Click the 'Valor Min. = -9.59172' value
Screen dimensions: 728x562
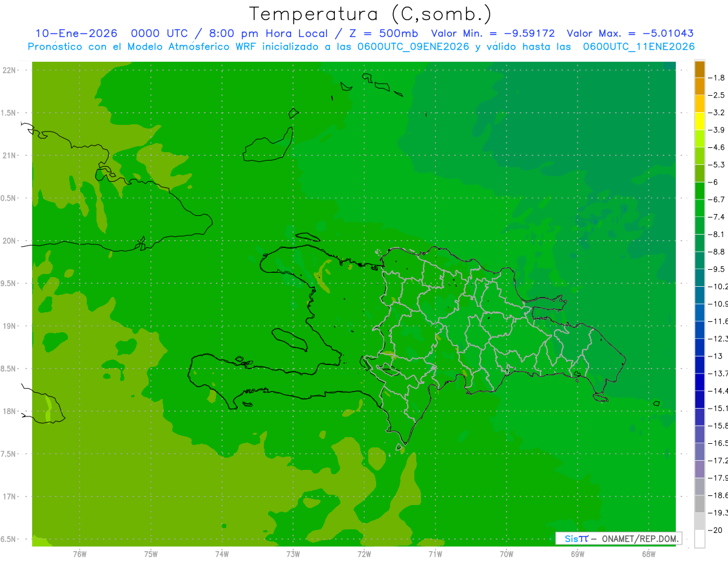493,33
